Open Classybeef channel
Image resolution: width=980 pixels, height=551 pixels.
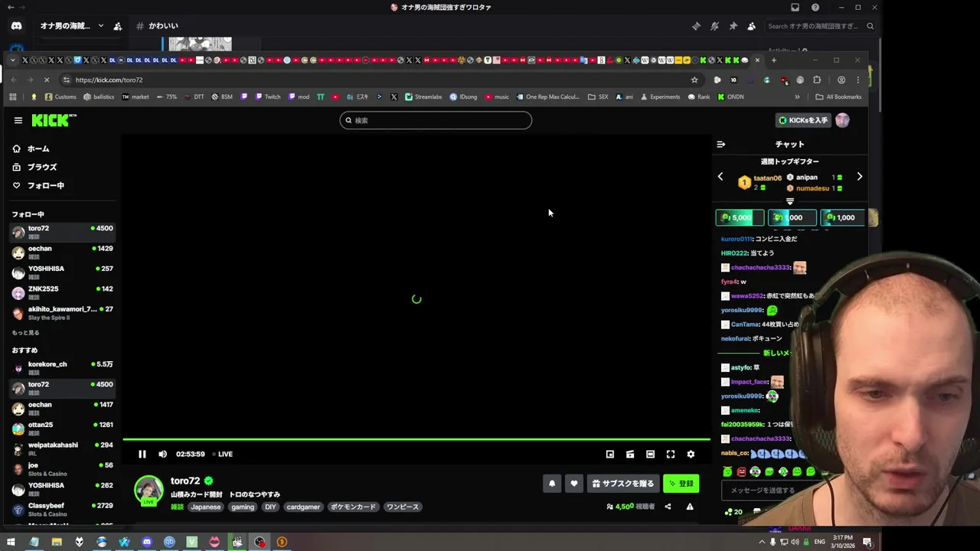[x=63, y=509]
